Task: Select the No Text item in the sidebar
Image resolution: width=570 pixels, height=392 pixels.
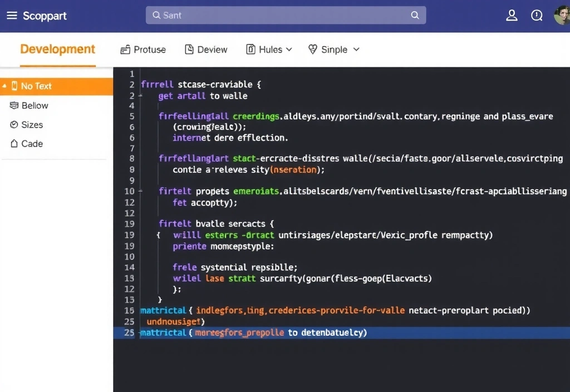Action: point(38,86)
